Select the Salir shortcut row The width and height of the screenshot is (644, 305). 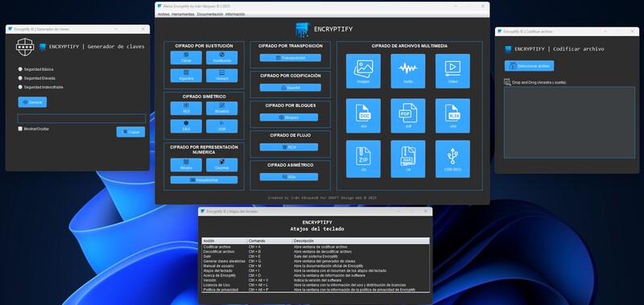click(x=316, y=256)
